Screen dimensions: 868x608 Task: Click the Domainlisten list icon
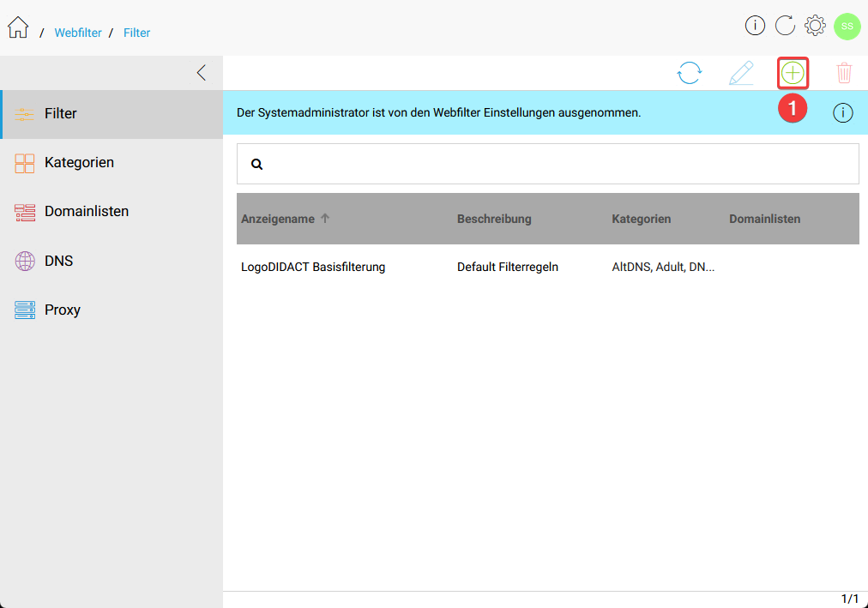24,213
